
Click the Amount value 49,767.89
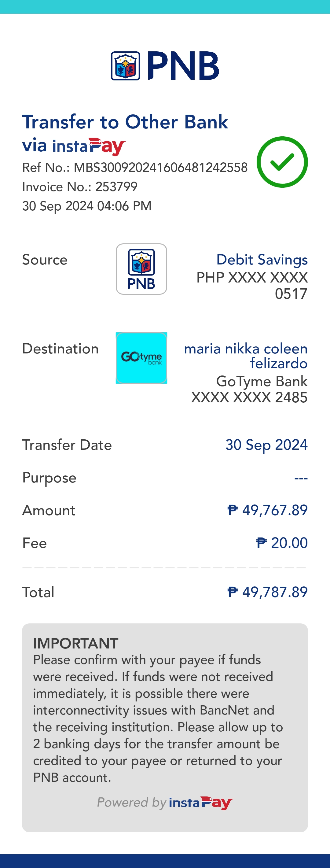[x=274, y=510]
